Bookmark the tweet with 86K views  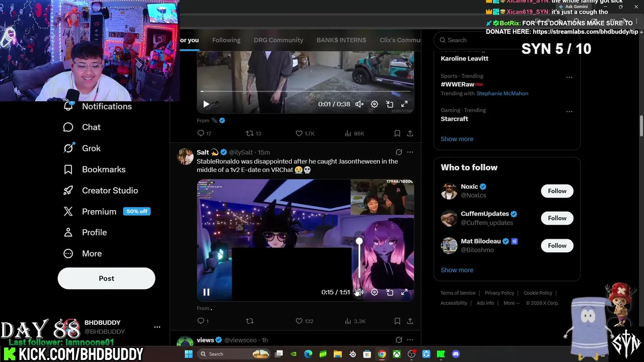pyautogui.click(x=397, y=133)
